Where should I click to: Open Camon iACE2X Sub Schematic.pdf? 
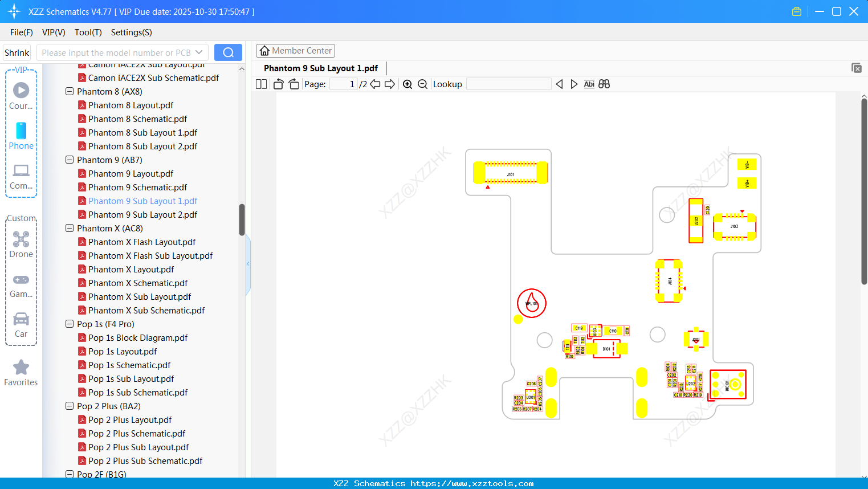153,78
